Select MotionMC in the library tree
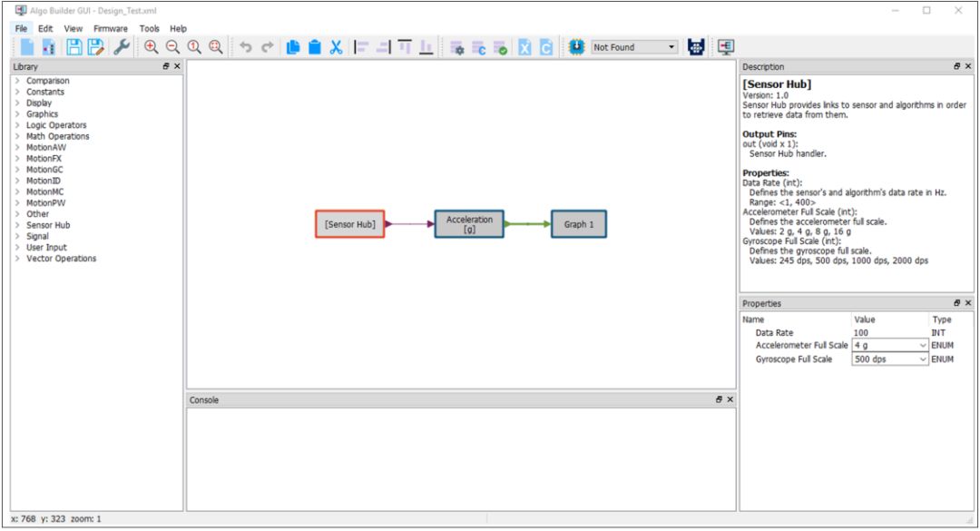Screen dimensions: 980x531 (45, 192)
